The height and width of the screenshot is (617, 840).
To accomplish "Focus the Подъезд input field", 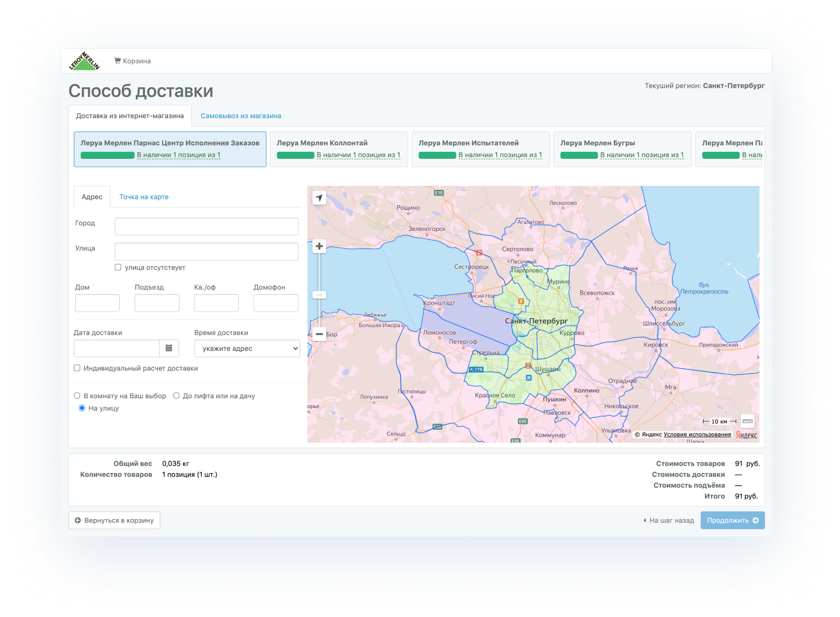I will pos(157,303).
